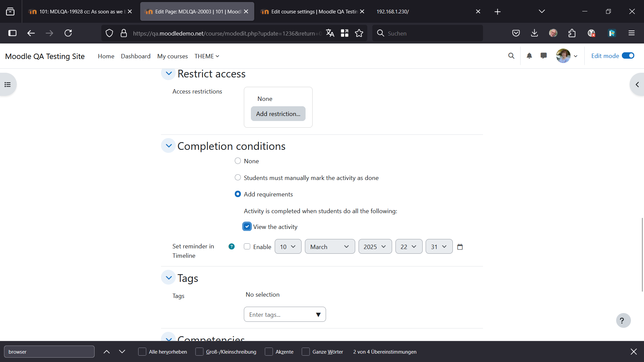Viewport: 644px width, 362px height.
Task: Click the Moodle search magnifier icon
Action: point(511,56)
